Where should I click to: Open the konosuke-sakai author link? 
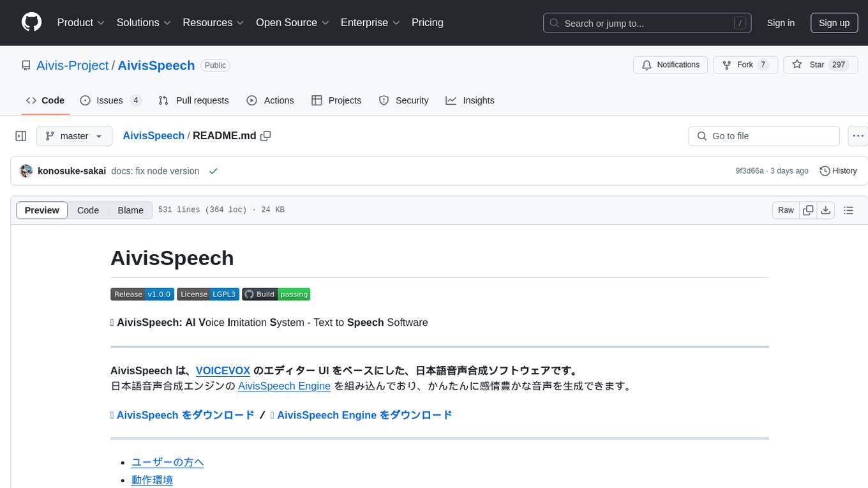coord(71,171)
